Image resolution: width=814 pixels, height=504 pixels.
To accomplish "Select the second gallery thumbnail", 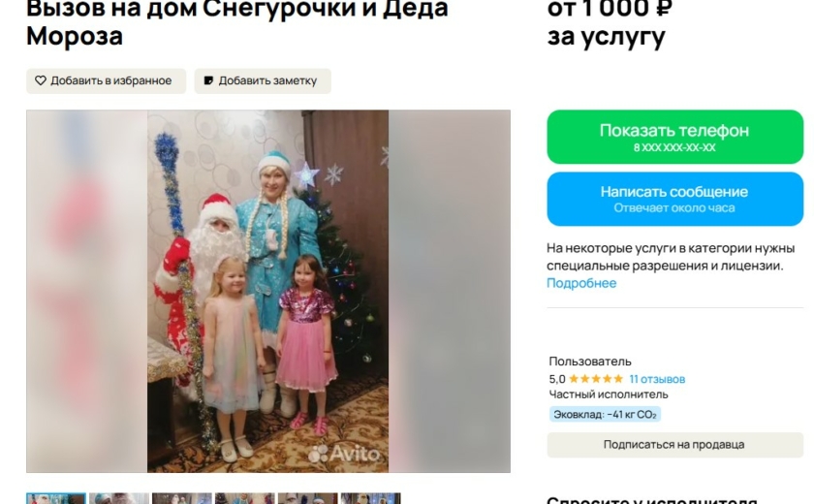I will pos(119,499).
